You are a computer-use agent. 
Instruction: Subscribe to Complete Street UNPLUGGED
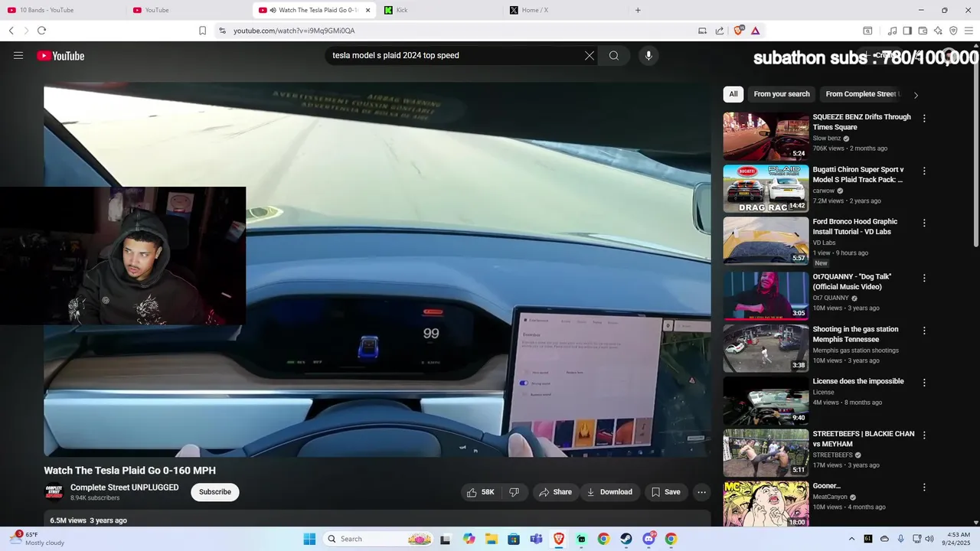point(215,492)
